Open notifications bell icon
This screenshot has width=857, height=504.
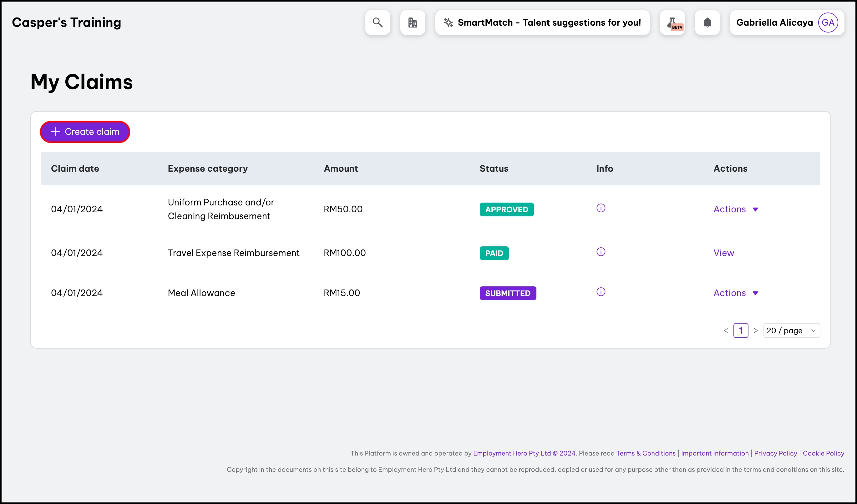(x=707, y=23)
